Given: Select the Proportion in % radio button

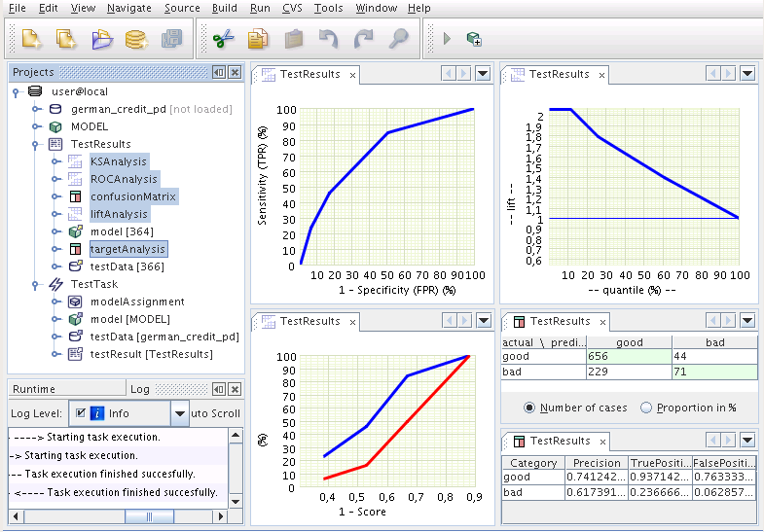Looking at the screenshot, I should pos(646,408).
